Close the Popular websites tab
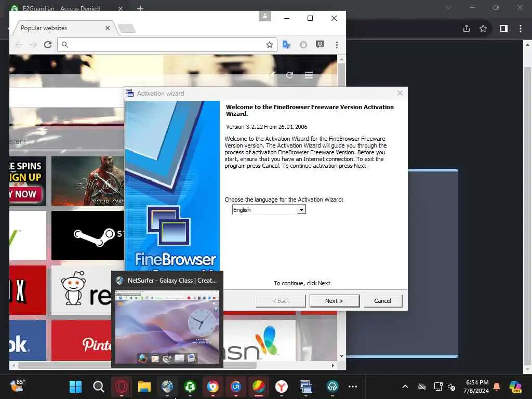Image resolution: width=532 pixels, height=399 pixels. [108, 28]
